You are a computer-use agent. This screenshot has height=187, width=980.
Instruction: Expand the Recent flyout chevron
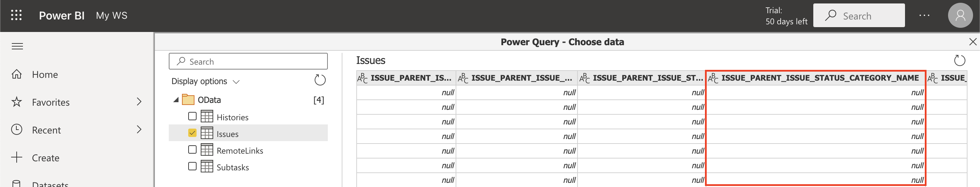[139, 130]
